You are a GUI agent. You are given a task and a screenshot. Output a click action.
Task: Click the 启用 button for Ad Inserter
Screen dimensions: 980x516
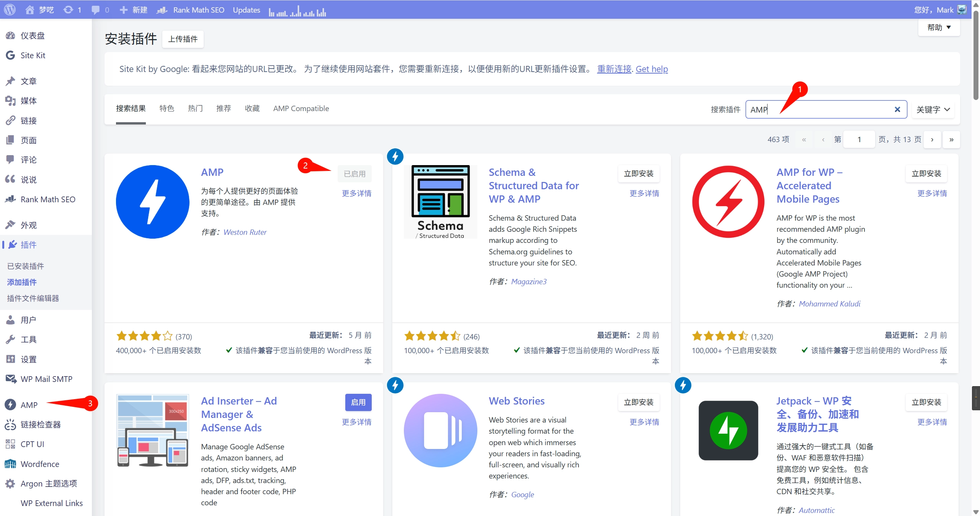click(x=358, y=403)
